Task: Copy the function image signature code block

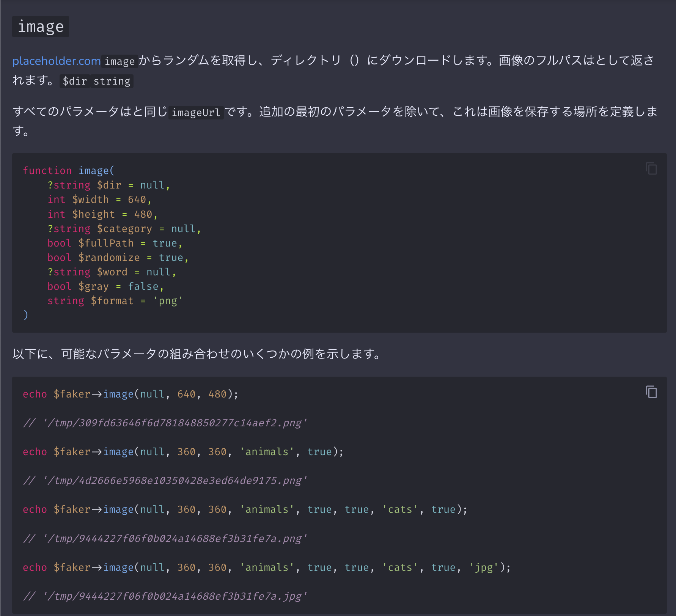Action: pos(651,168)
